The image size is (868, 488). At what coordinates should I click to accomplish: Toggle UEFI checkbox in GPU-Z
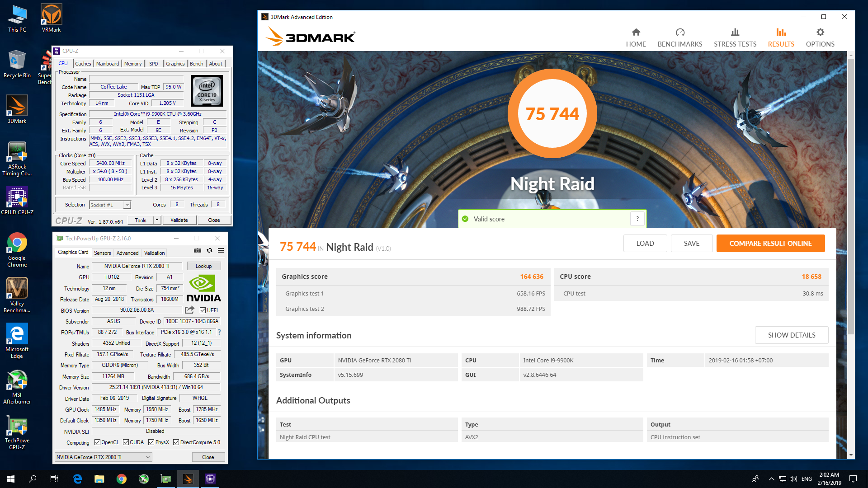click(203, 310)
